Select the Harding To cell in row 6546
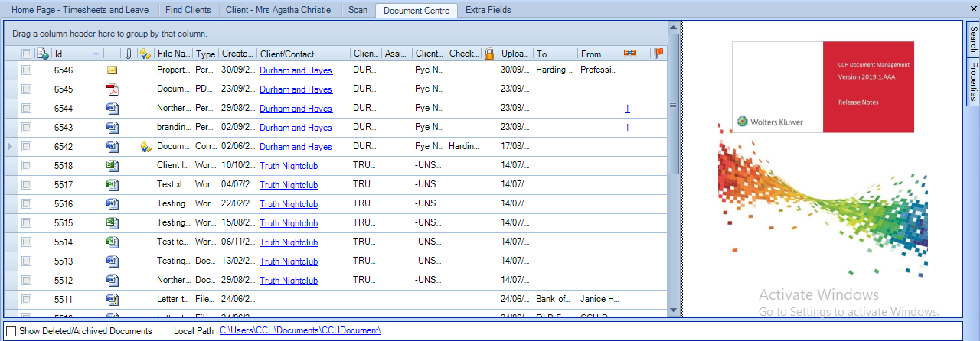The height and width of the screenshot is (341, 980). (x=555, y=70)
